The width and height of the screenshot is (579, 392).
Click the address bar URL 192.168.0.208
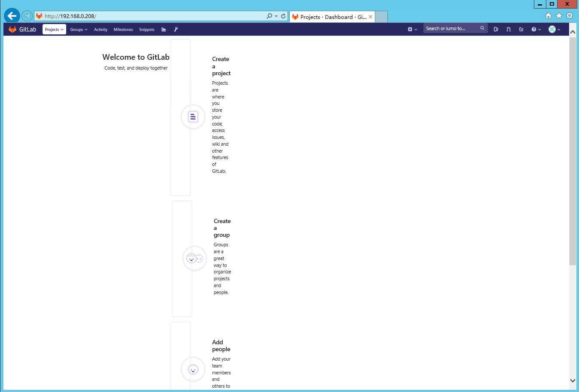tap(70, 16)
